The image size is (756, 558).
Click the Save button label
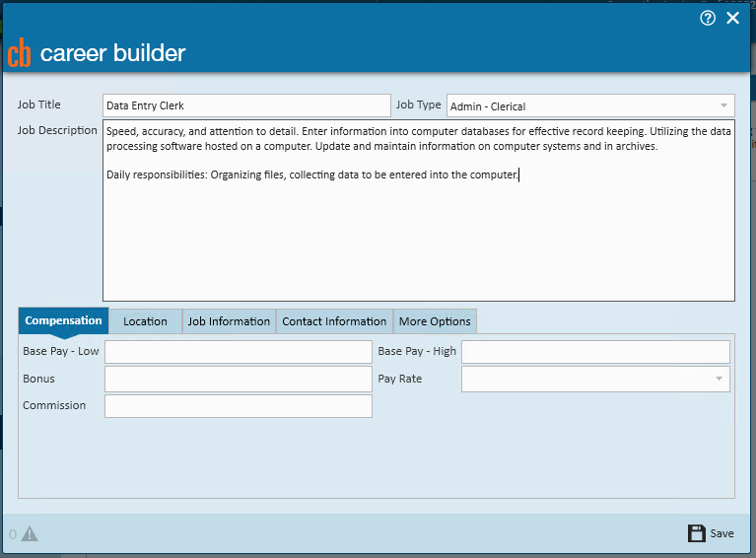722,533
